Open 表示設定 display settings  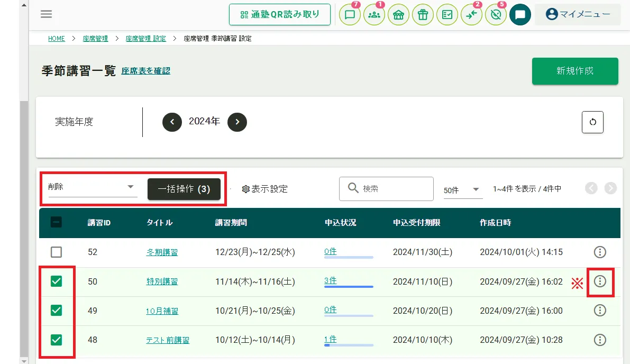[265, 189]
